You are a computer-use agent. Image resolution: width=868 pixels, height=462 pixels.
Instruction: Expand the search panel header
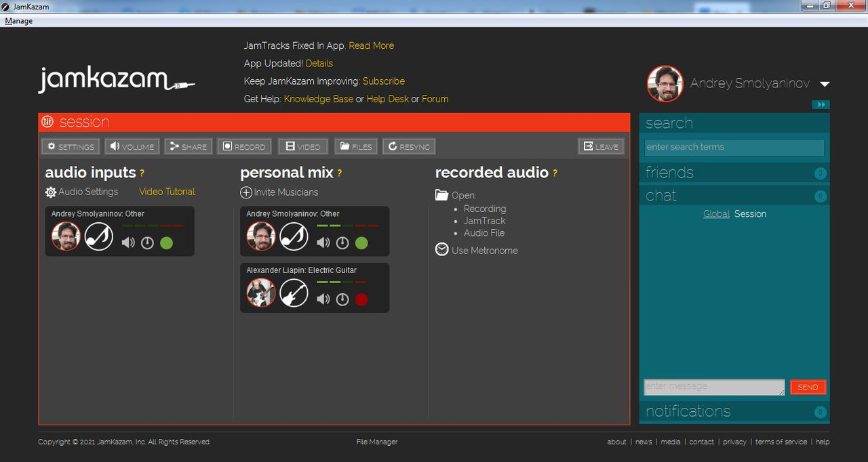pos(734,123)
